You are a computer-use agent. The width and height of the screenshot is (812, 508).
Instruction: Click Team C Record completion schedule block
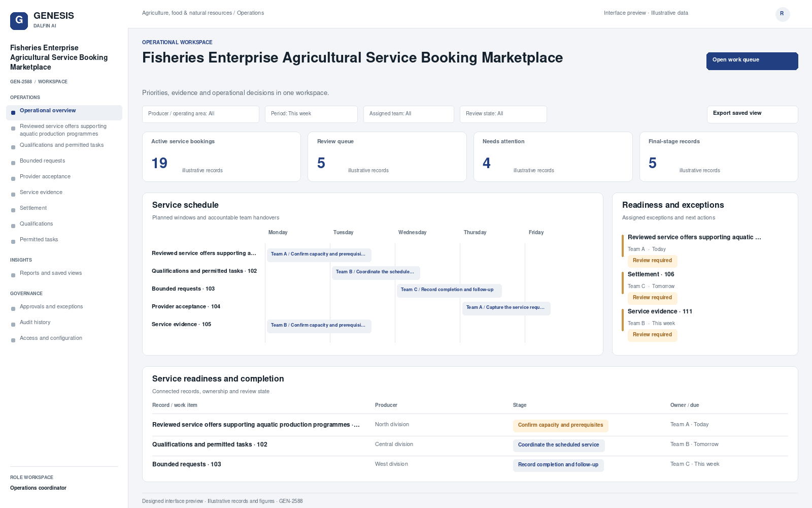449,290
